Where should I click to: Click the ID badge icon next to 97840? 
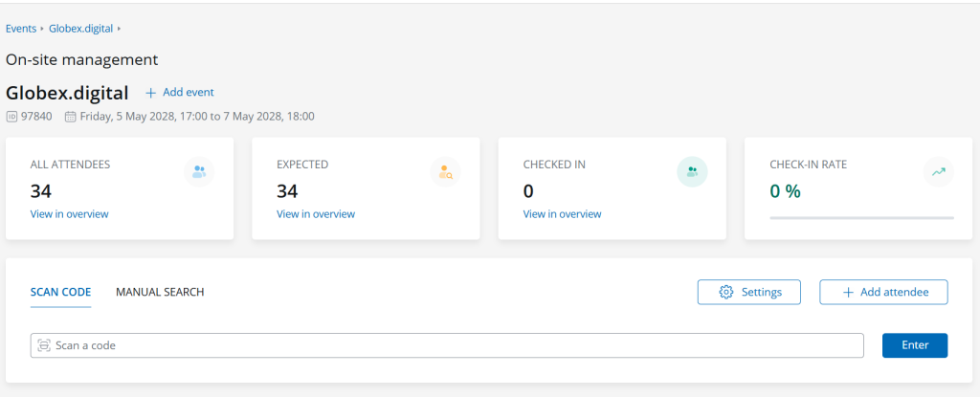tap(11, 117)
